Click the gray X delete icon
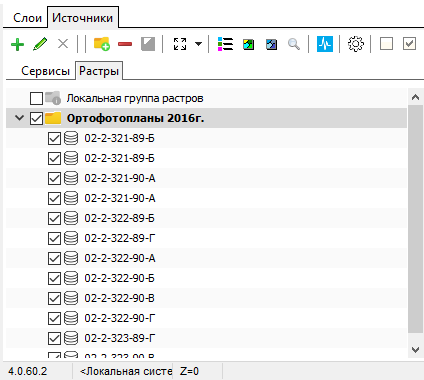Image resolution: width=424 pixels, height=380 pixels. (63, 44)
